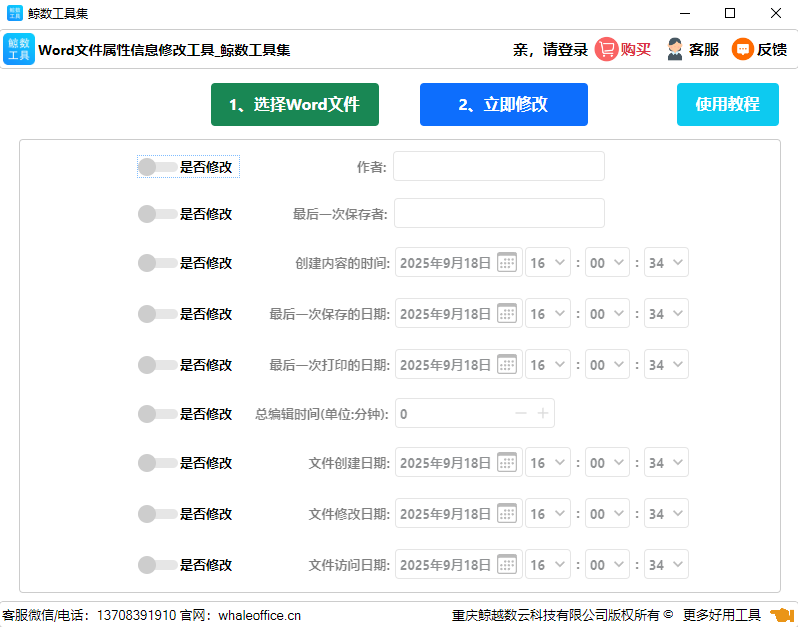The width and height of the screenshot is (798, 627).
Task: Open calendar picker for 文件创建日期
Action: (507, 463)
